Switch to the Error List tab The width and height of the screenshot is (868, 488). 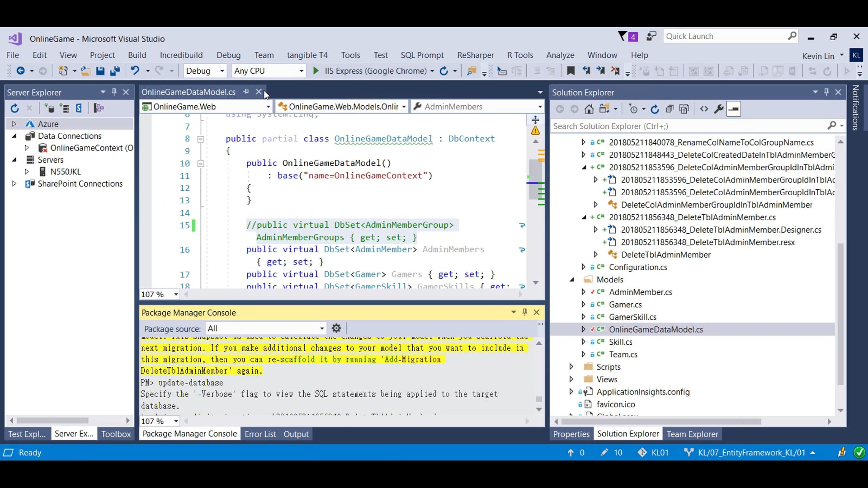pos(260,434)
